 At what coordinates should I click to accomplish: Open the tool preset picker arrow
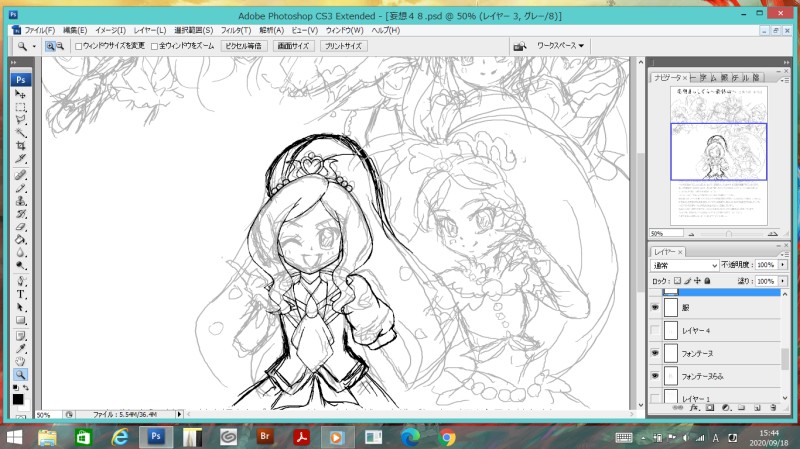click(34, 46)
